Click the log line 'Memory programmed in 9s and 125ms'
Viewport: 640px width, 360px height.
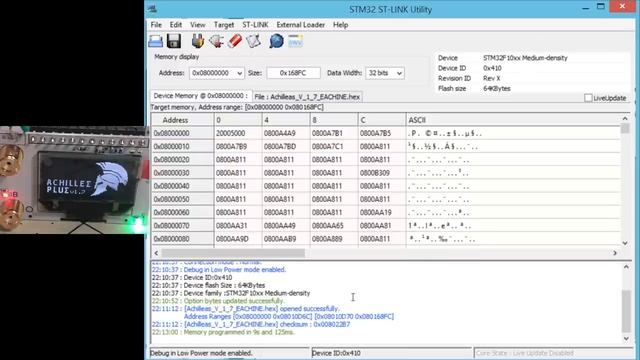[x=223, y=332]
